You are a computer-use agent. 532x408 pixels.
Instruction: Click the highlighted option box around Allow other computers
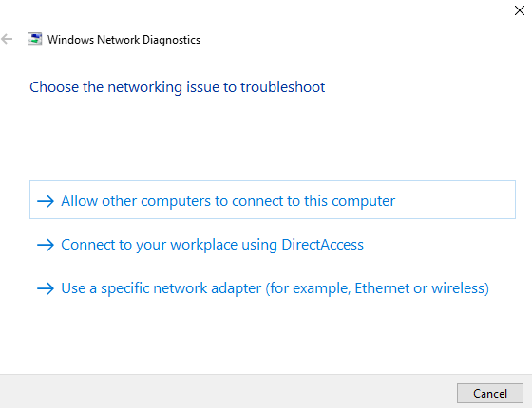[273, 199]
